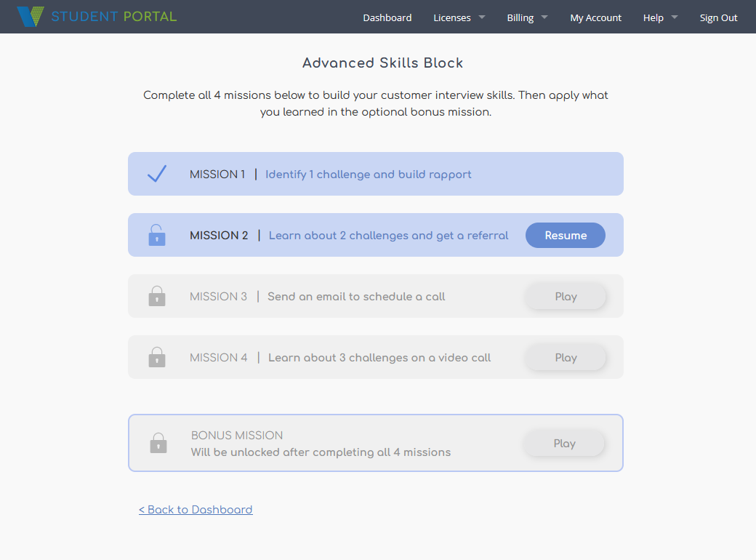
Task: Open My Account menu item
Action: 596,17
